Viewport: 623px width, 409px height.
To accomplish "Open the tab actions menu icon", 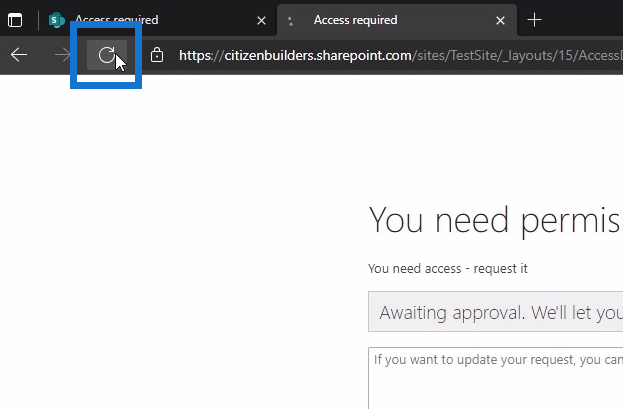I will pos(15,20).
